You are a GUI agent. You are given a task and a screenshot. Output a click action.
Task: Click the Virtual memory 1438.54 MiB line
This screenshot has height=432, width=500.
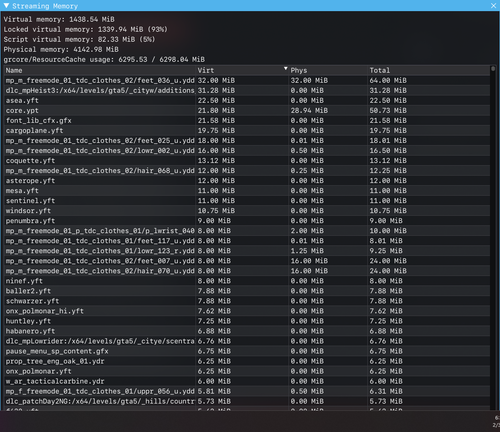59,19
